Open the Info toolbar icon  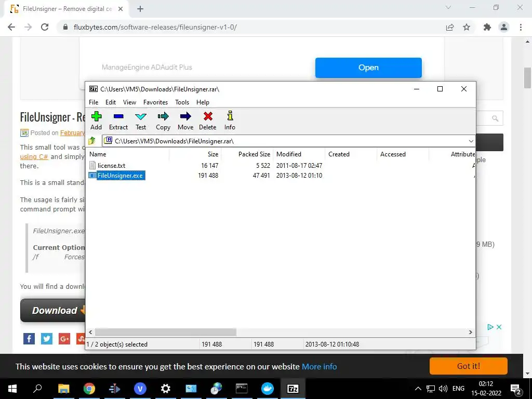(230, 116)
